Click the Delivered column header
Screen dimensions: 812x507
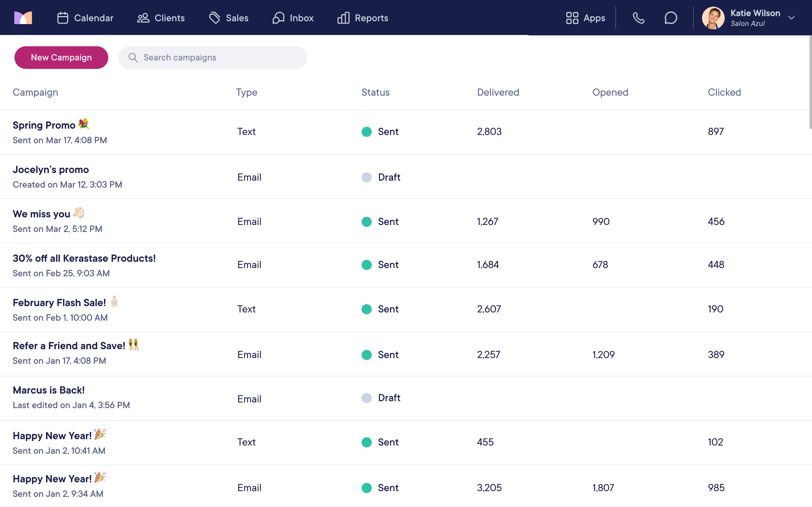tap(498, 92)
